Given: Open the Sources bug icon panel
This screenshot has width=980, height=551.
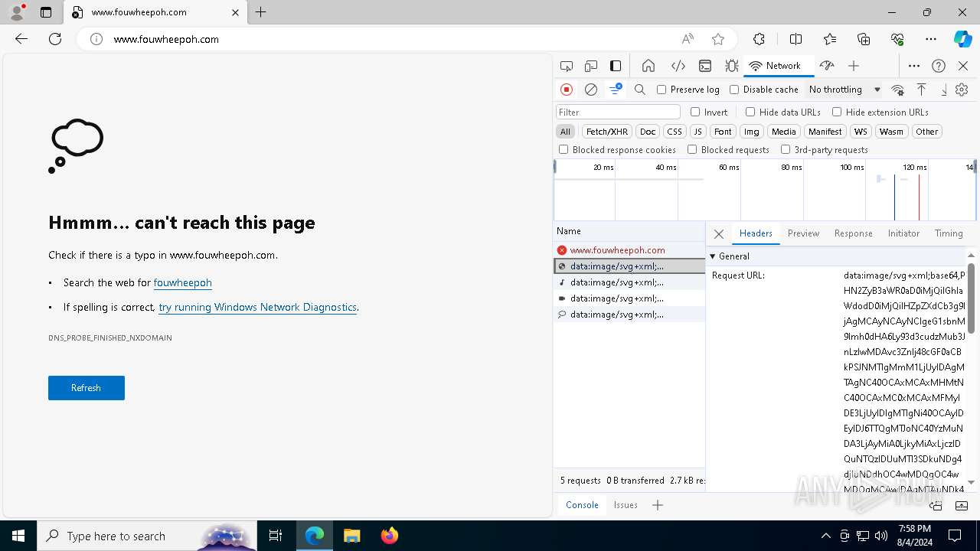Looking at the screenshot, I should pos(732,66).
